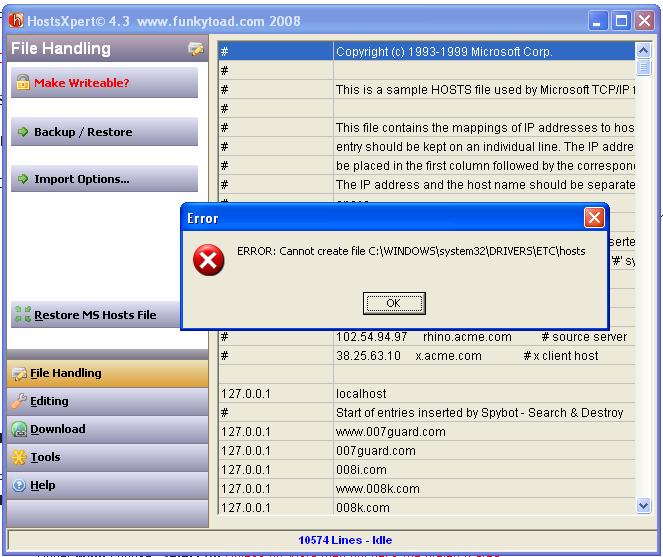Click green arrow icon beside Backup / Restore
The width and height of the screenshot is (663, 557).
tap(23, 132)
